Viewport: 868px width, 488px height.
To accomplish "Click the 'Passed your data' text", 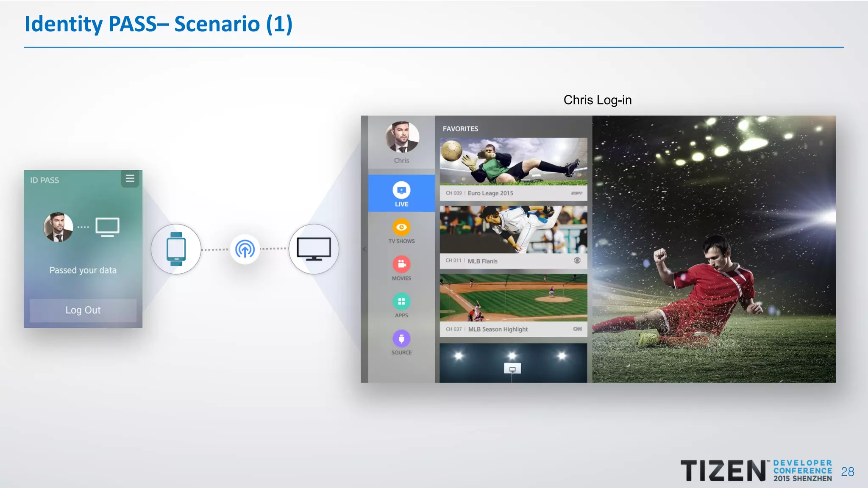I will 83,270.
